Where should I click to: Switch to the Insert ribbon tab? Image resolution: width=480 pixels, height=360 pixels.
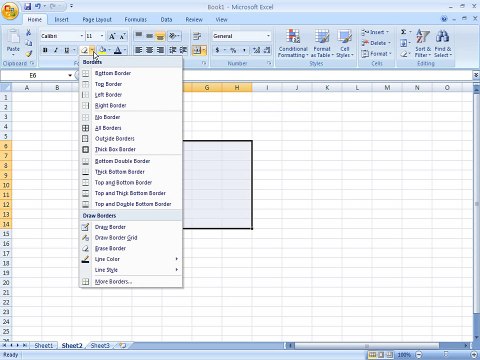(x=61, y=20)
